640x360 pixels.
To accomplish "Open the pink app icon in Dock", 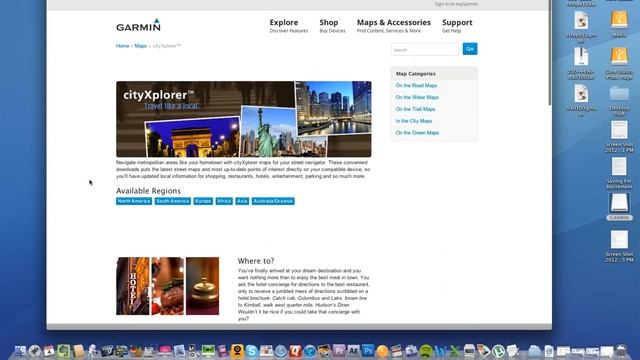I will [164, 351].
